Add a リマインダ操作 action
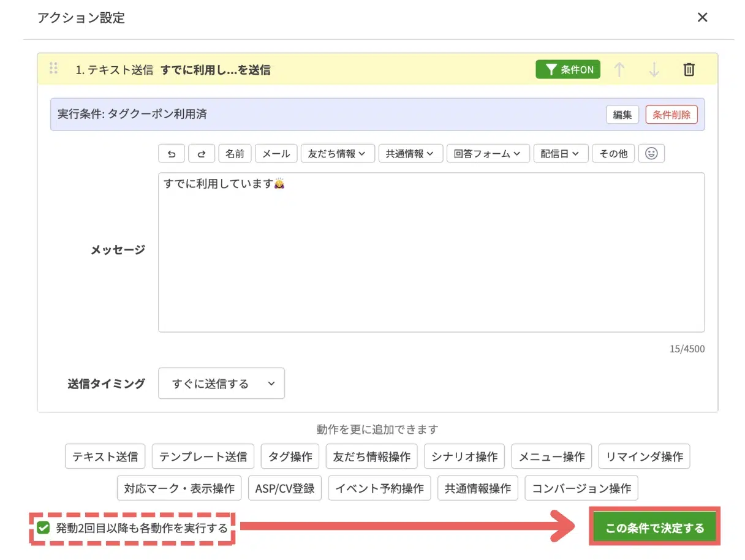Screen dimensions: 745x560 [x=645, y=456]
